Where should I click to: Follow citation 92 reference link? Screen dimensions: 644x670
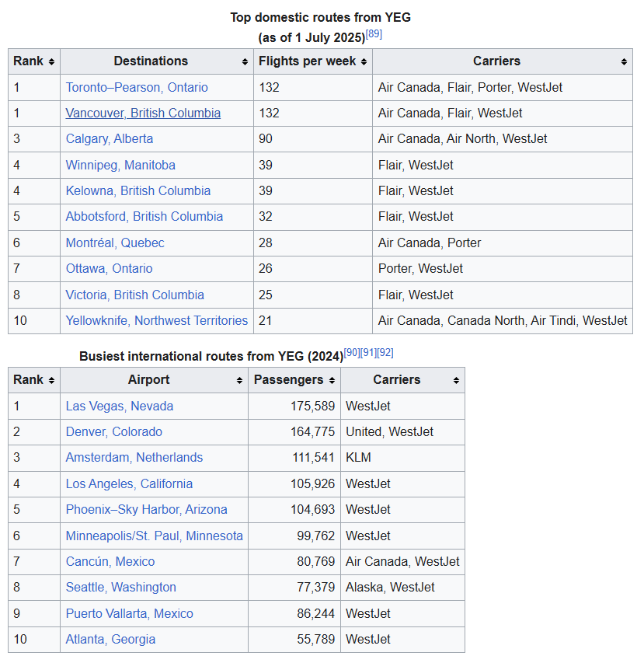tap(385, 353)
